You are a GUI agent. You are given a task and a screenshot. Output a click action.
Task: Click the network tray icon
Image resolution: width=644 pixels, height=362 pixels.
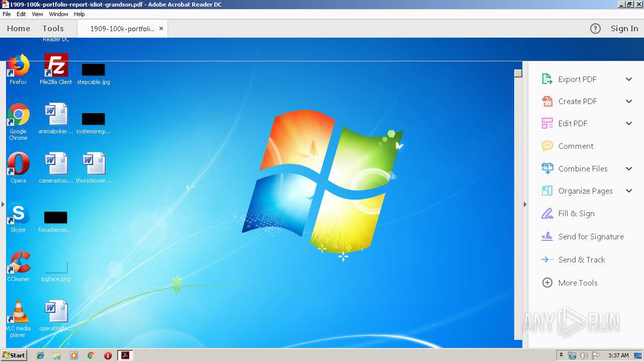click(572, 355)
